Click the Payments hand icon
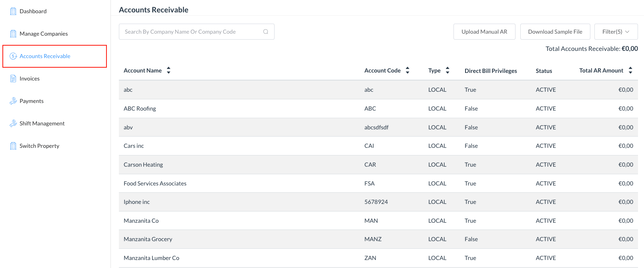The image size is (644, 268). (x=13, y=101)
